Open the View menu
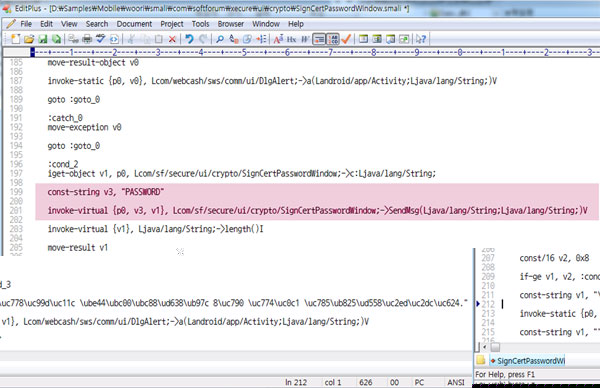The width and height of the screenshot is (600, 388). (69, 24)
